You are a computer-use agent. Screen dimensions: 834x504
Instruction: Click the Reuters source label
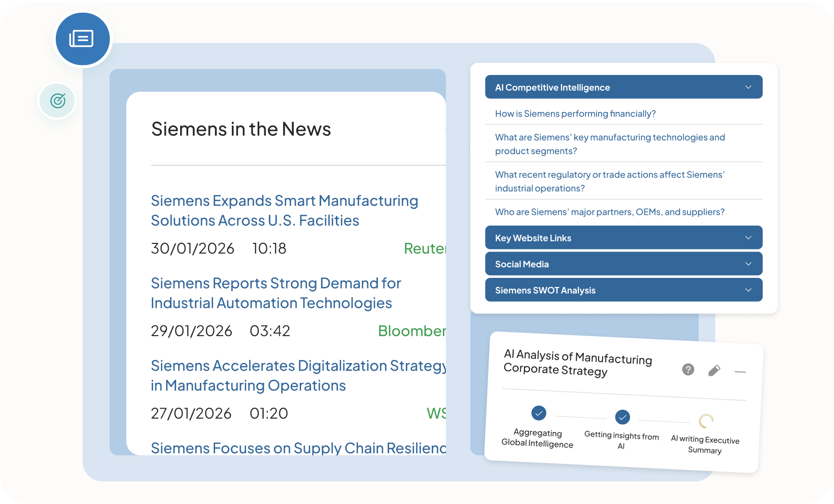point(425,248)
